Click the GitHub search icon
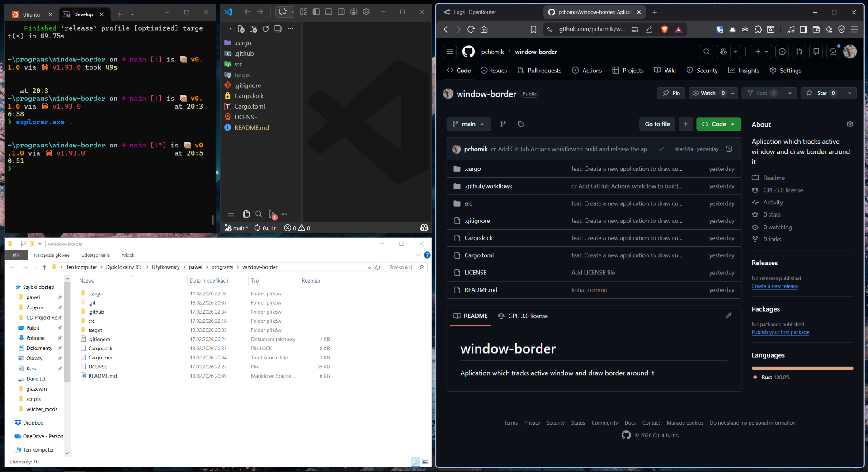Screen dimensions: 868x472 [x=707, y=52]
